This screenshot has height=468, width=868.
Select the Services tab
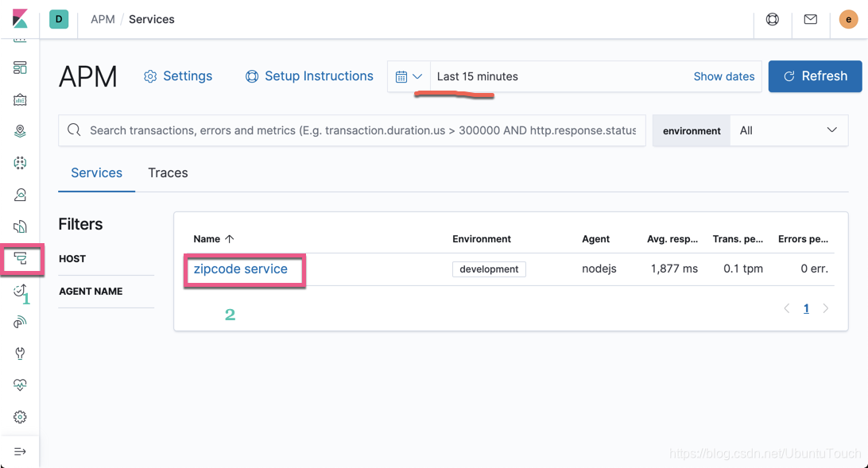tap(96, 172)
